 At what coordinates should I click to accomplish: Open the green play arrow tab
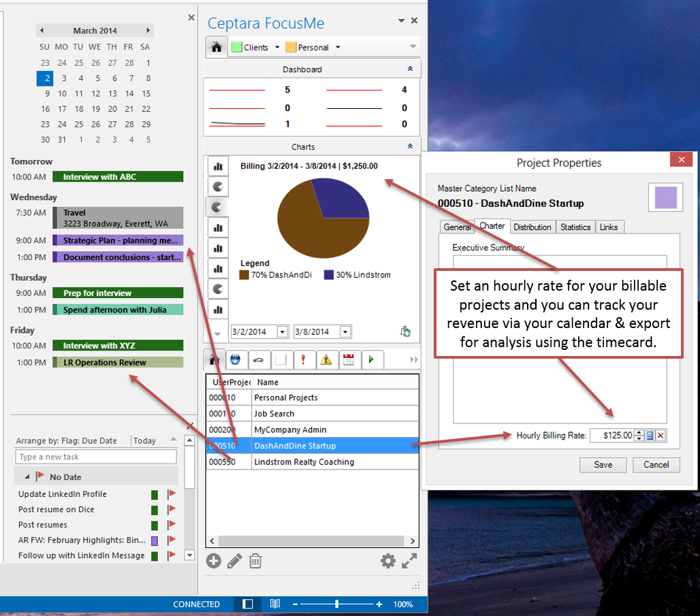pos(371,360)
